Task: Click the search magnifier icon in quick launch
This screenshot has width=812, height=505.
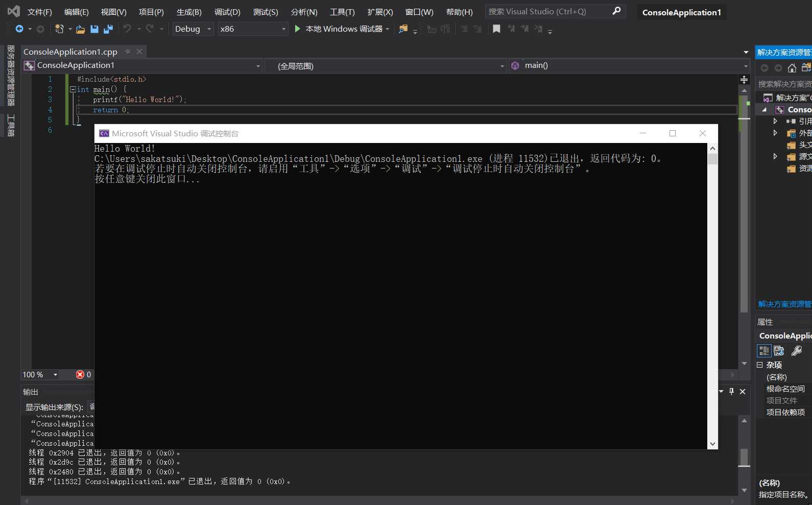Action: [x=616, y=11]
